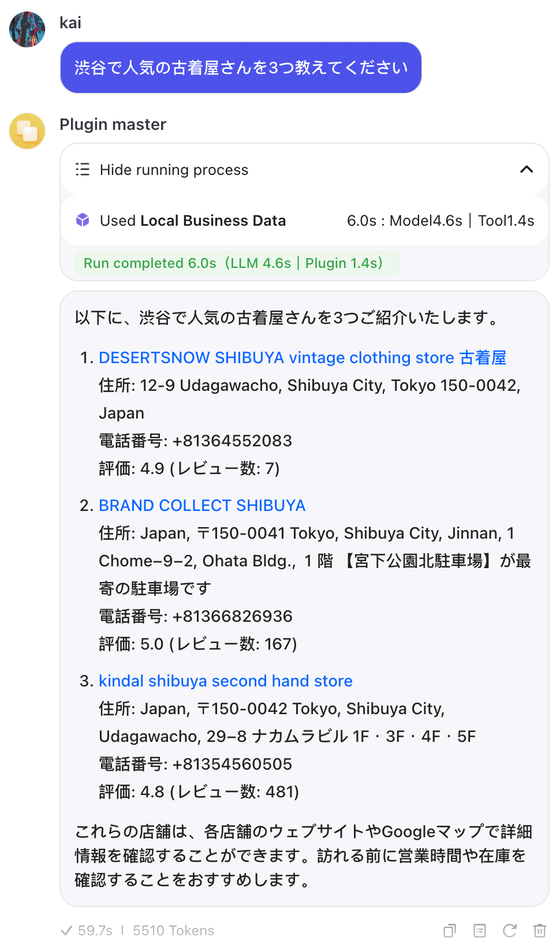Click the list icon beside Hide running process
The image size is (560, 948).
(x=83, y=169)
